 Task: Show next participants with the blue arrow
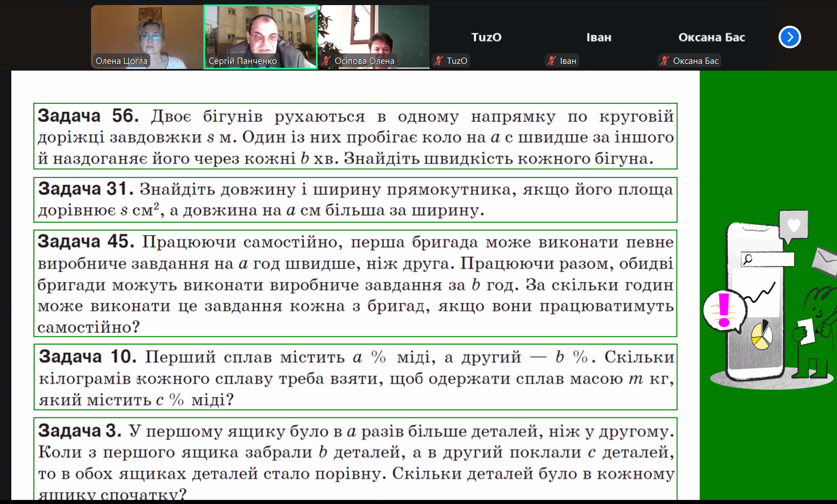pos(790,37)
